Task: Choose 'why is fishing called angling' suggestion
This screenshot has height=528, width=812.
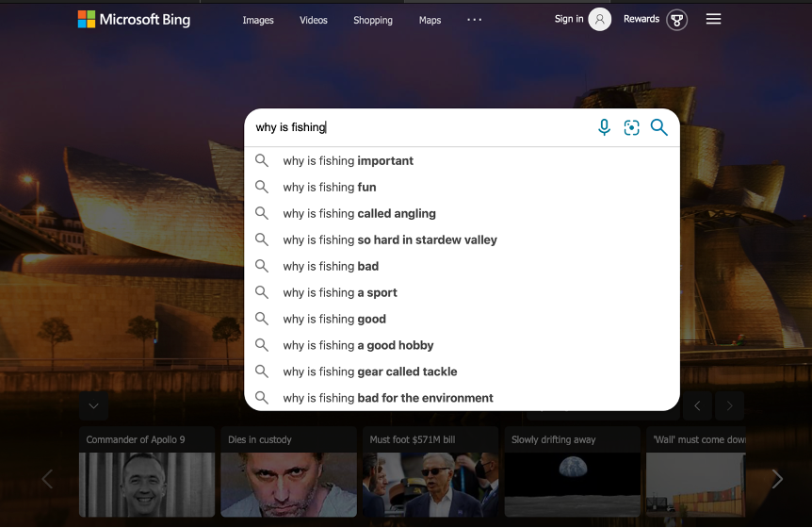Action: pyautogui.click(x=359, y=214)
